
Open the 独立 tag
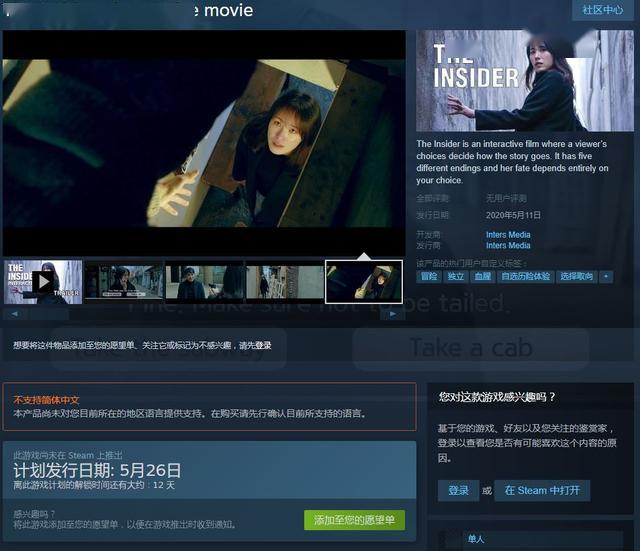tap(456, 276)
